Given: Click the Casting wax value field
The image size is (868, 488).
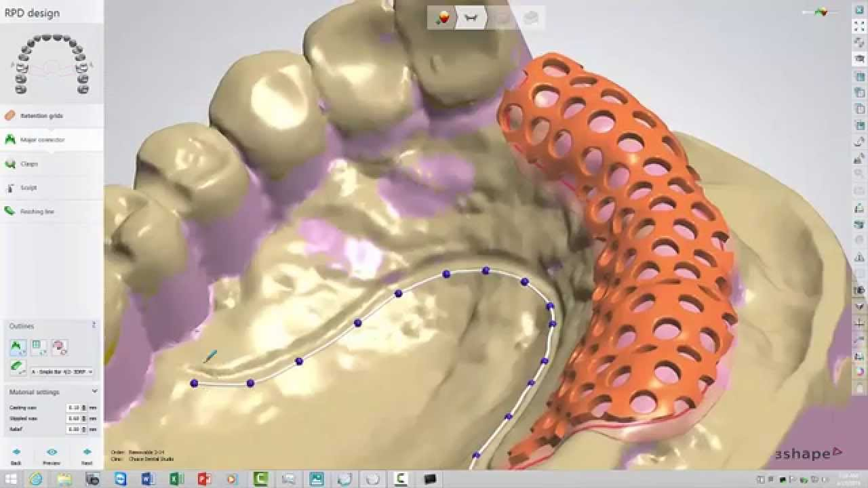Looking at the screenshot, I should point(73,408).
